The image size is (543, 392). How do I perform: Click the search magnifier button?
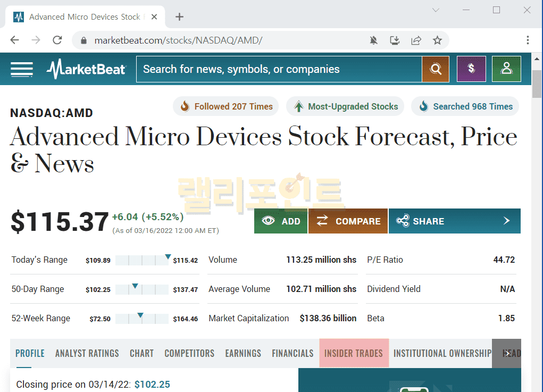(436, 69)
